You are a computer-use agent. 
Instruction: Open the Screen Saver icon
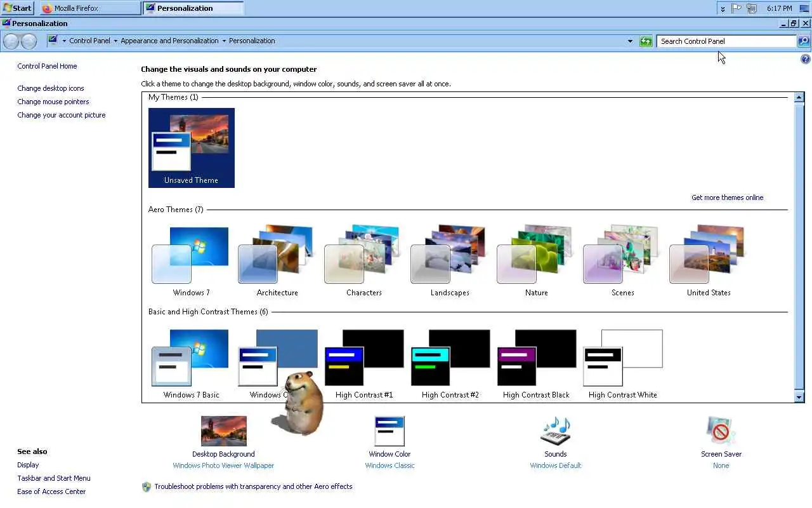721,431
